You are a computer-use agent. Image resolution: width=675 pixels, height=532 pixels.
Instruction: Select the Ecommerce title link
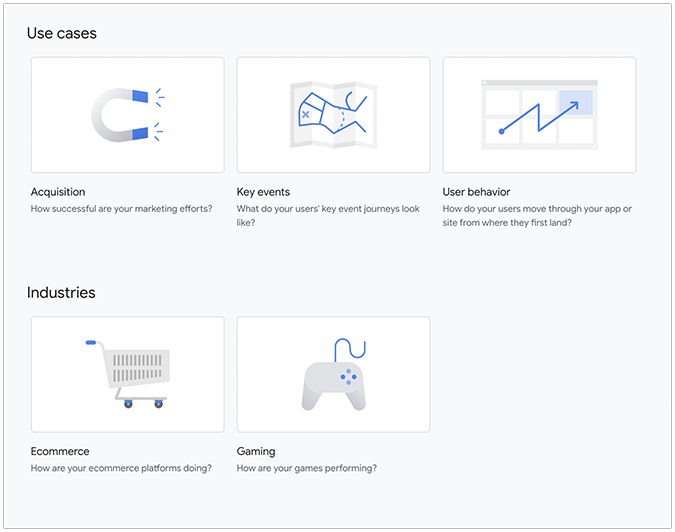pos(60,451)
